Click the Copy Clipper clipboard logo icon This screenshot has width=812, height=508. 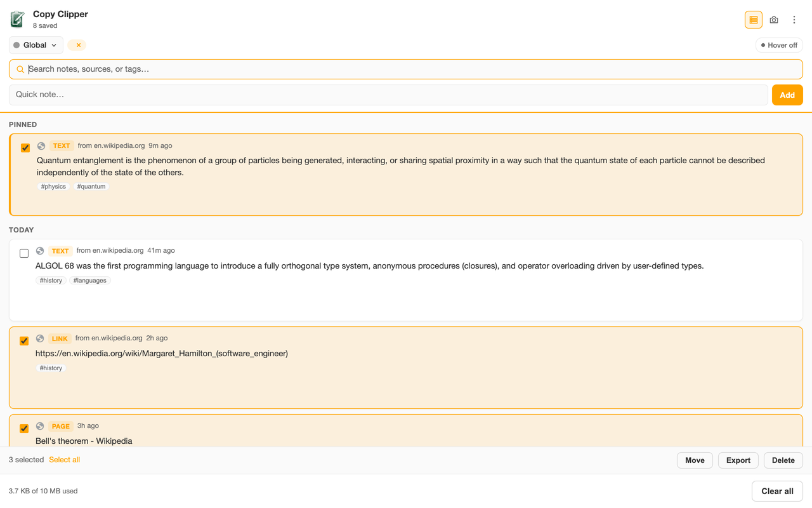click(17, 20)
